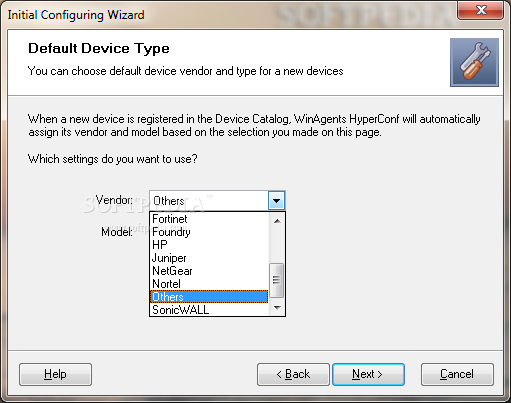Image resolution: width=511 pixels, height=403 pixels.
Task: Cancel the configuring wizard
Action: 457,374
